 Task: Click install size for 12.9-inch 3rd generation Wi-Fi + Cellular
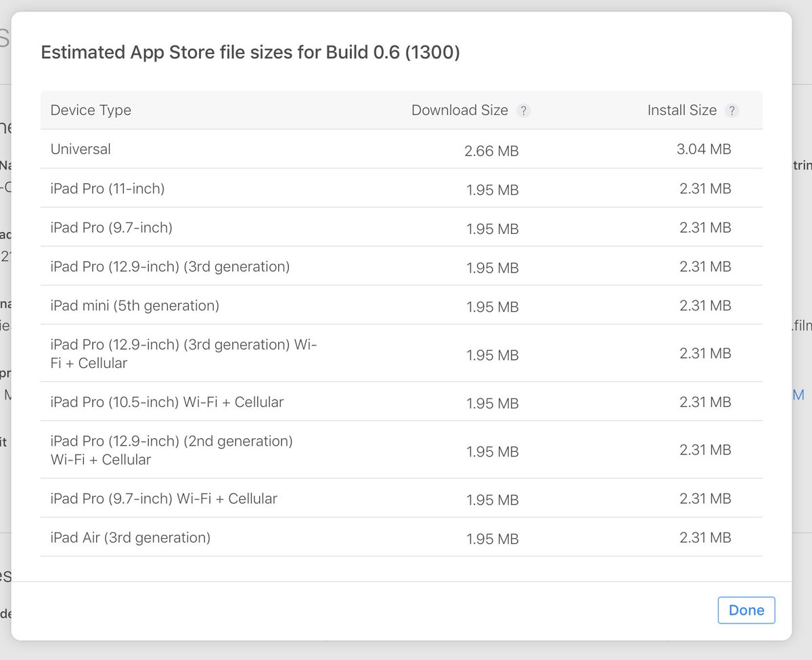point(705,353)
